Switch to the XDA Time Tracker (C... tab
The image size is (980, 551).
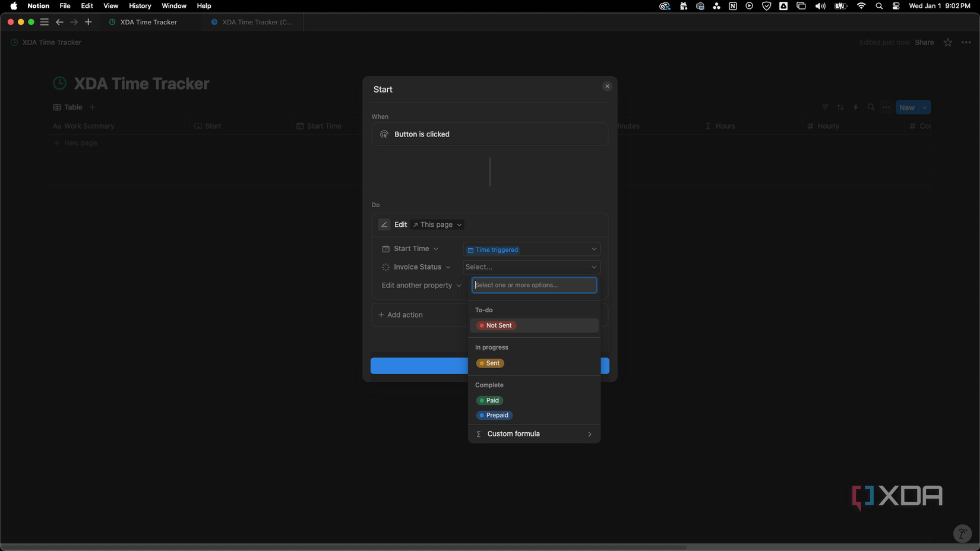252,22
